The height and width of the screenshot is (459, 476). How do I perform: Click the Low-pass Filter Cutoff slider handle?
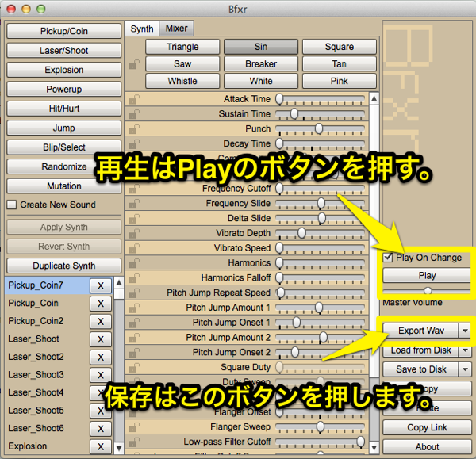click(x=360, y=442)
